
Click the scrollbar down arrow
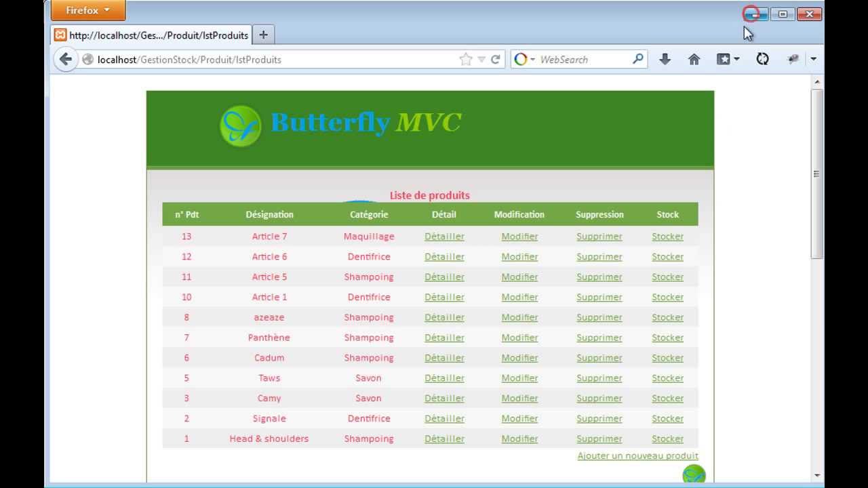pos(817,476)
